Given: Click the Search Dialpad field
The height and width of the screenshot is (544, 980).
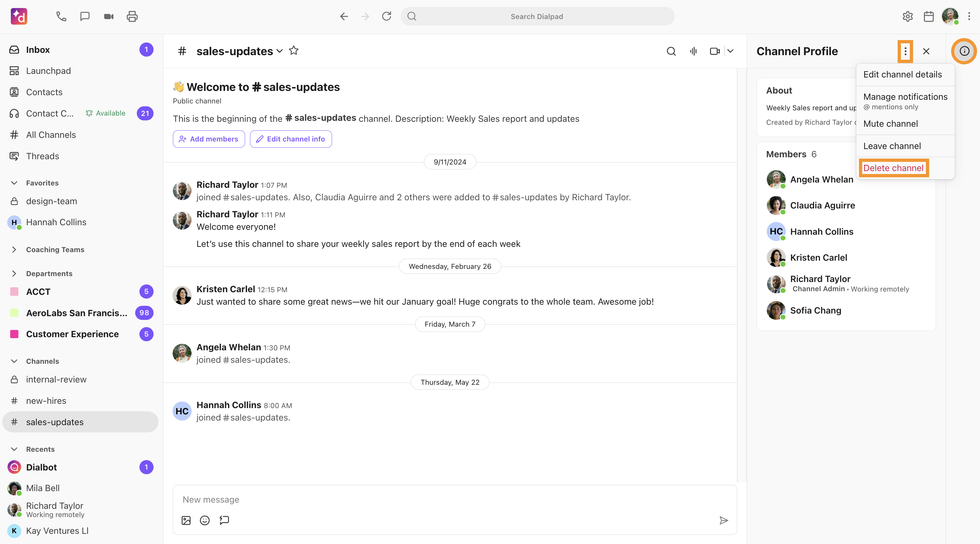Looking at the screenshot, I should click(x=537, y=16).
